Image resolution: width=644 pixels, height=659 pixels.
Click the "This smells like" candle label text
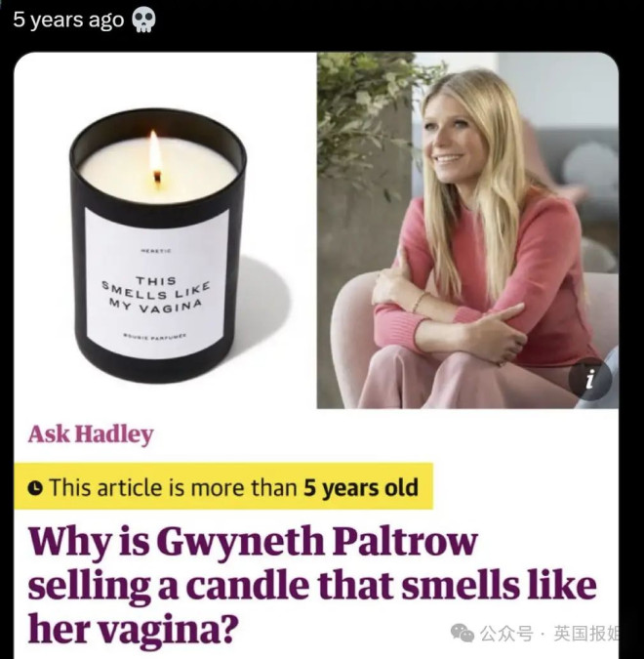[157, 287]
